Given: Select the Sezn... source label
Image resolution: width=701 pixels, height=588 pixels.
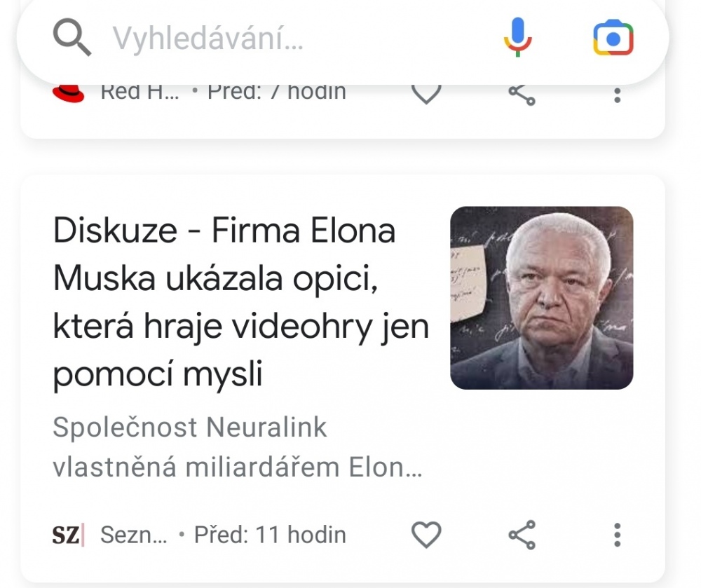Looking at the screenshot, I should click(x=134, y=535).
